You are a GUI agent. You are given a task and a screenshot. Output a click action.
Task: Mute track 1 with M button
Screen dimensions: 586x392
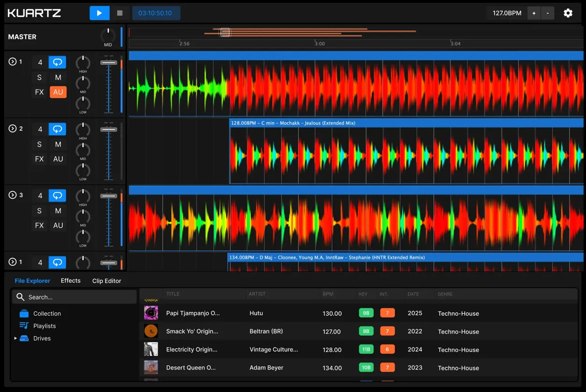click(x=58, y=78)
